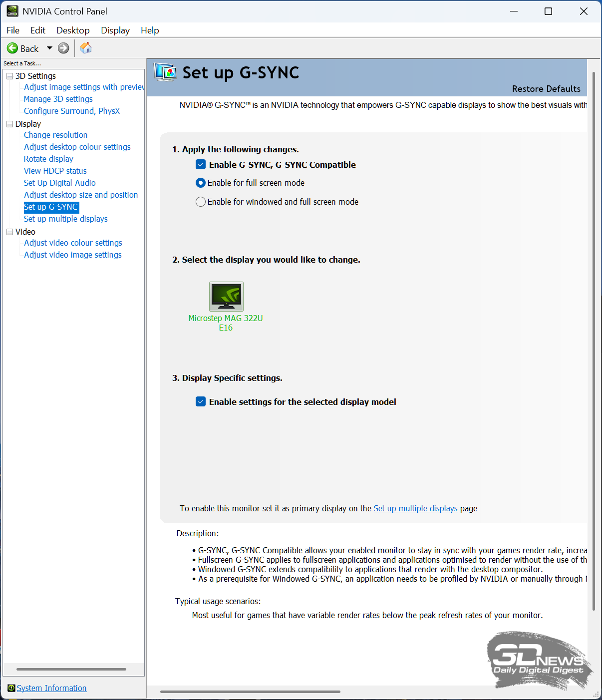Screen dimensions: 602x700
Task: Collapse the Video tree node
Action: pos(9,232)
